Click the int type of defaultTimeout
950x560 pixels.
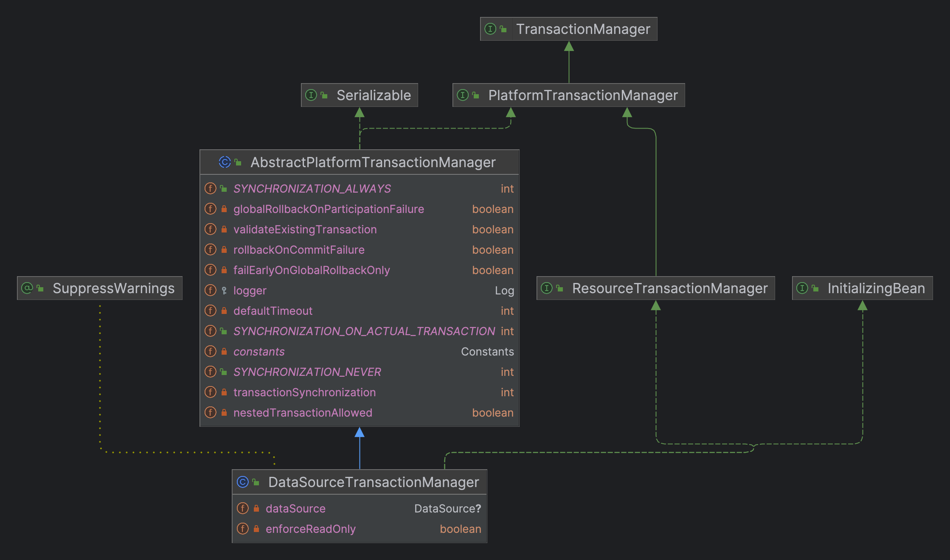click(507, 311)
